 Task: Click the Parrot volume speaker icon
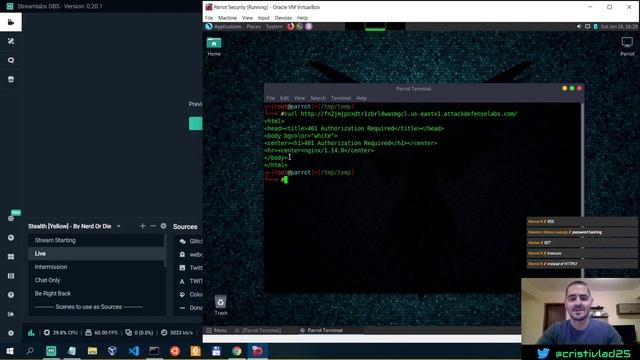tap(579, 27)
